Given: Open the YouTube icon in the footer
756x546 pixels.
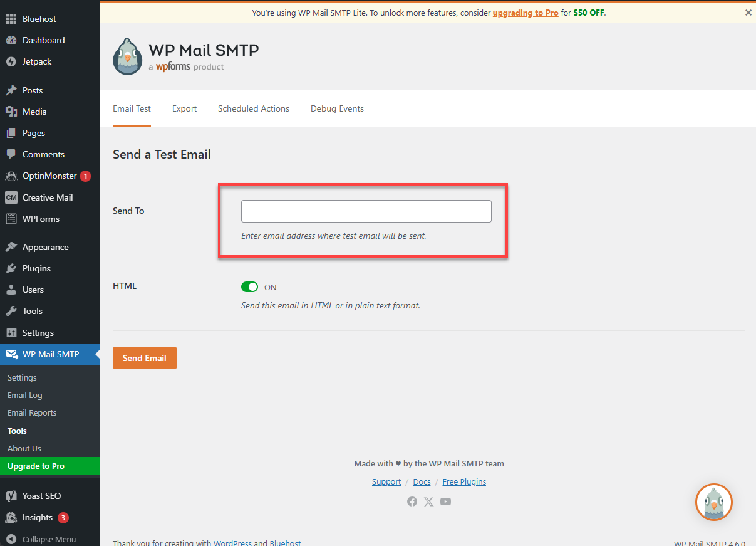Looking at the screenshot, I should tap(445, 501).
